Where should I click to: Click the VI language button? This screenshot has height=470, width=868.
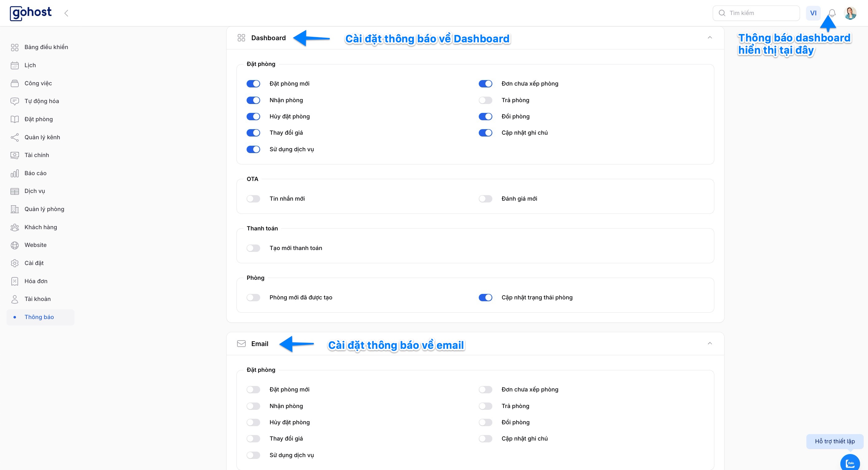coord(813,13)
